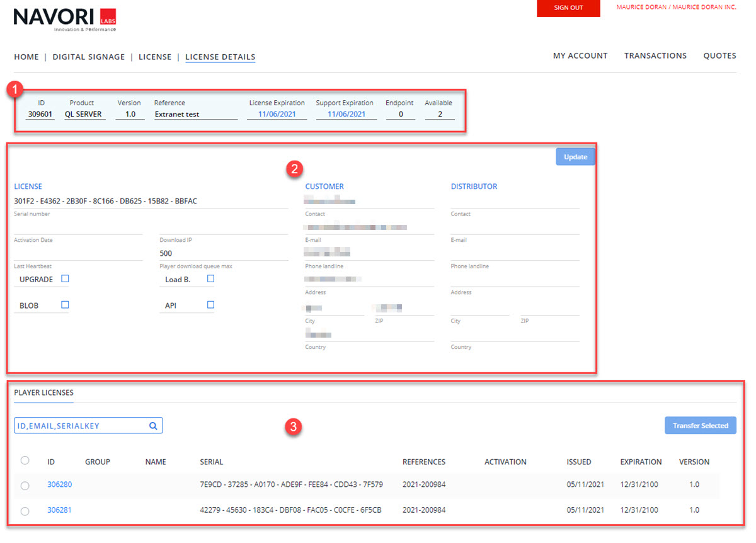Click the Reference field Extranet test
This screenshot has width=756, height=543.
pyautogui.click(x=196, y=114)
